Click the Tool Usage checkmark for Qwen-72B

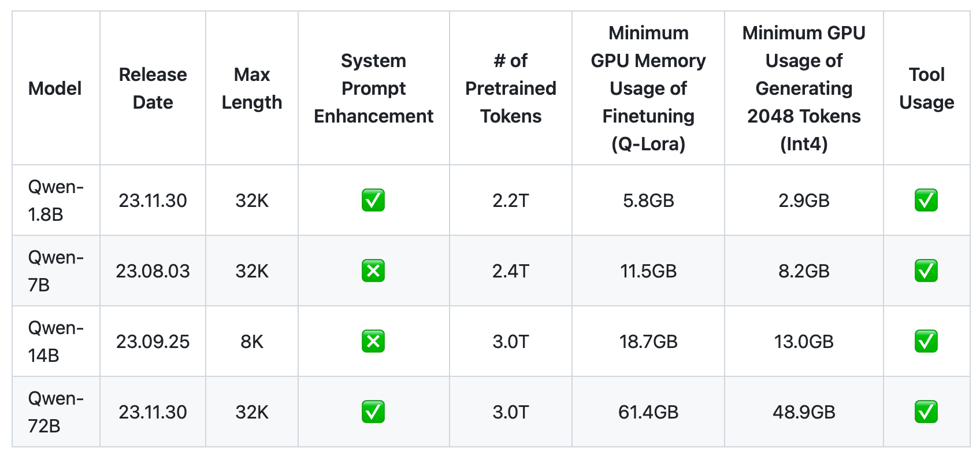[x=926, y=412]
